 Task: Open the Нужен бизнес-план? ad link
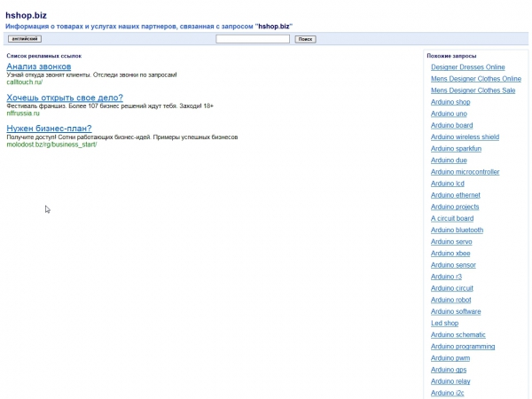pos(49,129)
